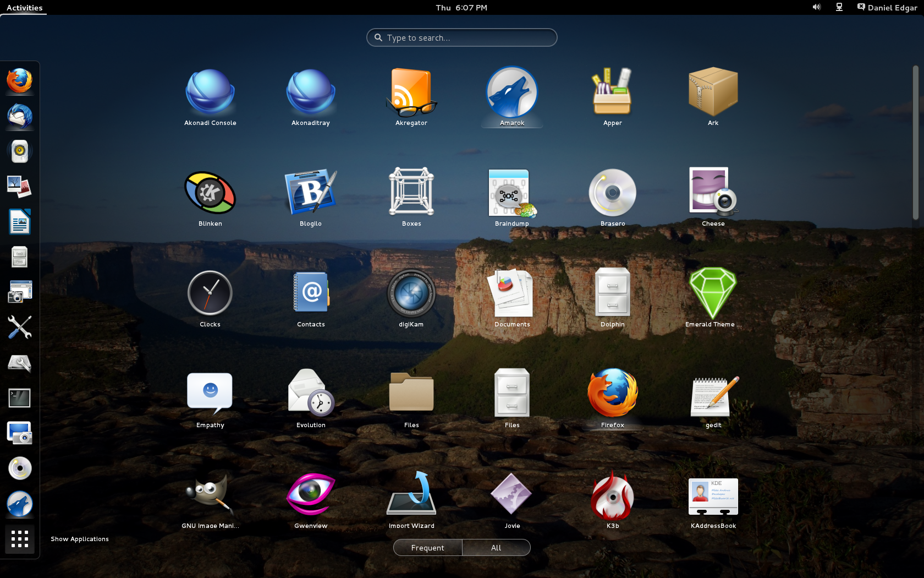924x578 pixels.
Task: Open the Boxes virtual machine app
Action: [411, 198]
